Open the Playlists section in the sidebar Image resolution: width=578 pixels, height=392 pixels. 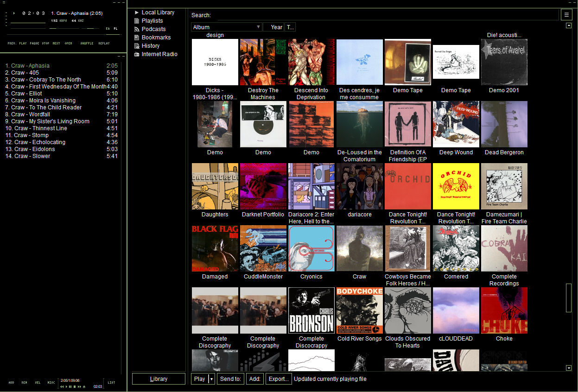(152, 21)
